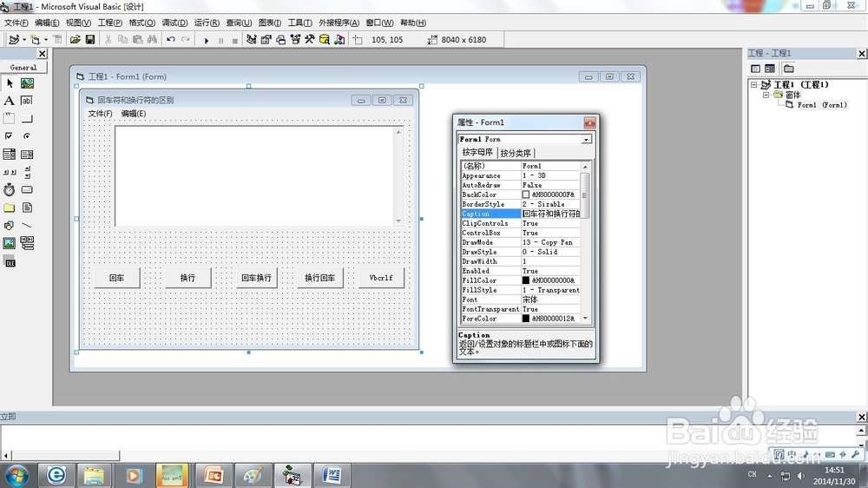Open the 调试(D) main menu
The height and width of the screenshot is (488, 868).
(174, 23)
